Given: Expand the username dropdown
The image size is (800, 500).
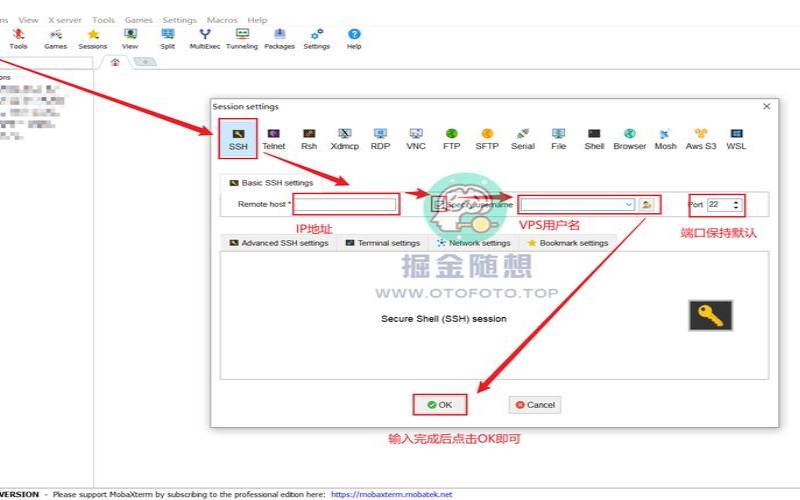Looking at the screenshot, I should click(629, 205).
